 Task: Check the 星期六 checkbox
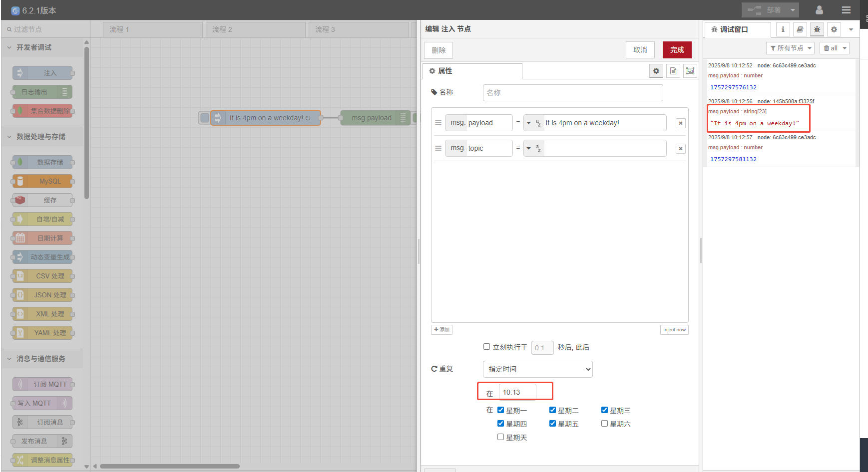[x=604, y=424]
